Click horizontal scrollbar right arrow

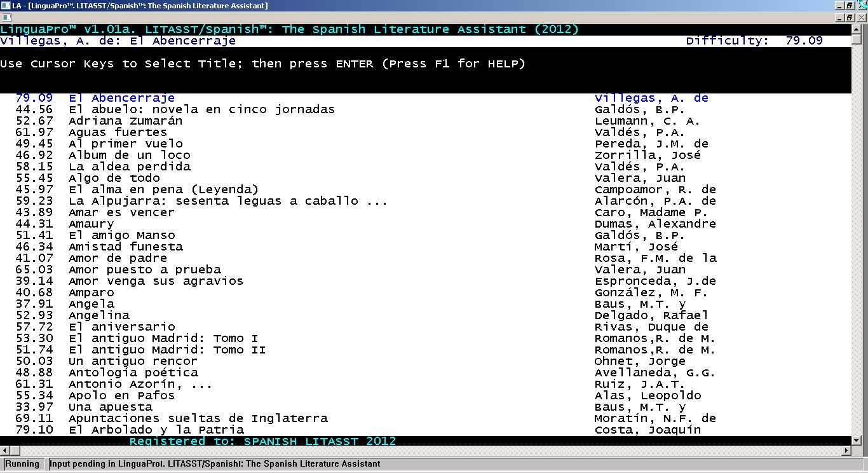click(x=846, y=451)
